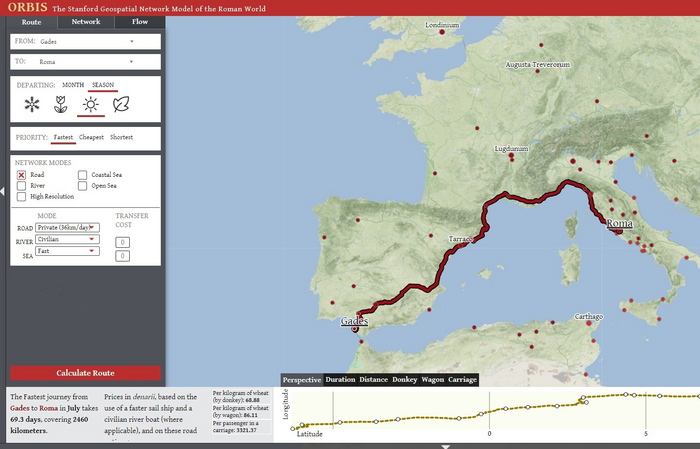Select the autumn leaf season icon

click(x=121, y=105)
